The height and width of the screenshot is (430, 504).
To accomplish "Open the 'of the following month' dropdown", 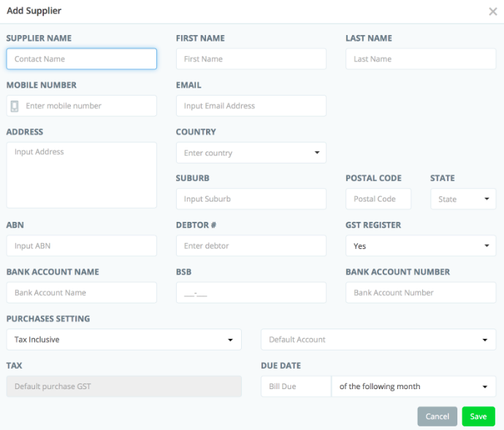I will pyautogui.click(x=413, y=386).
